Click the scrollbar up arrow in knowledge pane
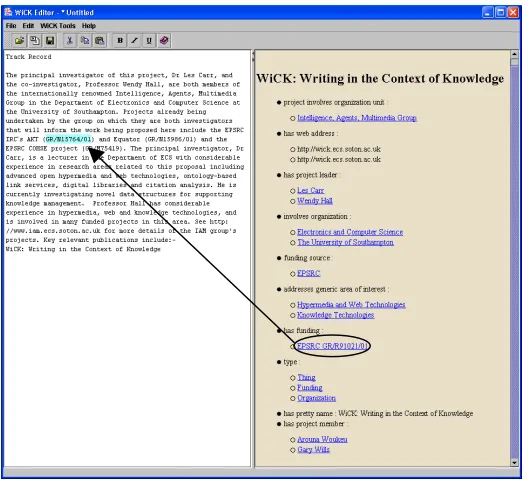This screenshot has height=480, width=528. pos(514,55)
